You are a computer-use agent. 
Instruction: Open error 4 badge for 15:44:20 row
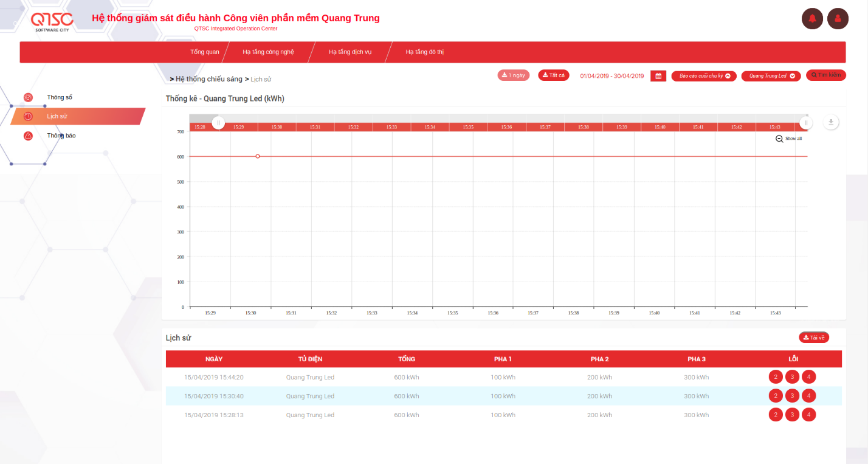(x=808, y=377)
